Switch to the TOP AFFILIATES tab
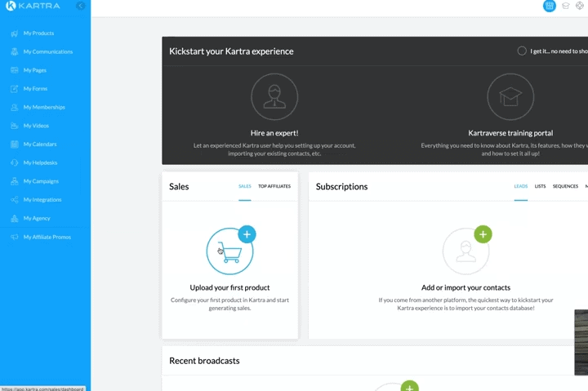The image size is (588, 391). [274, 186]
